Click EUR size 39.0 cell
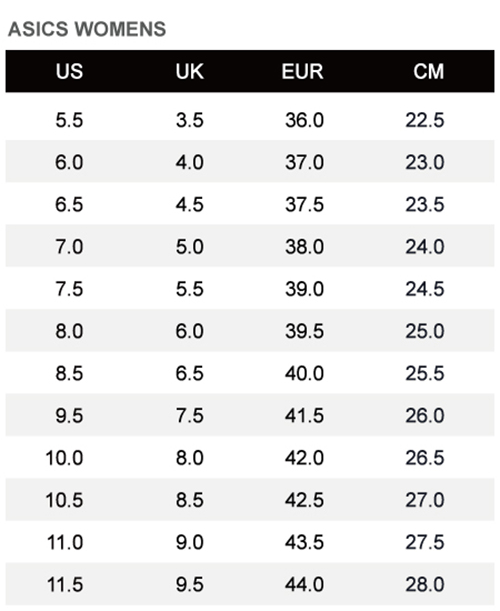This screenshot has width=500, height=611. 304,289
